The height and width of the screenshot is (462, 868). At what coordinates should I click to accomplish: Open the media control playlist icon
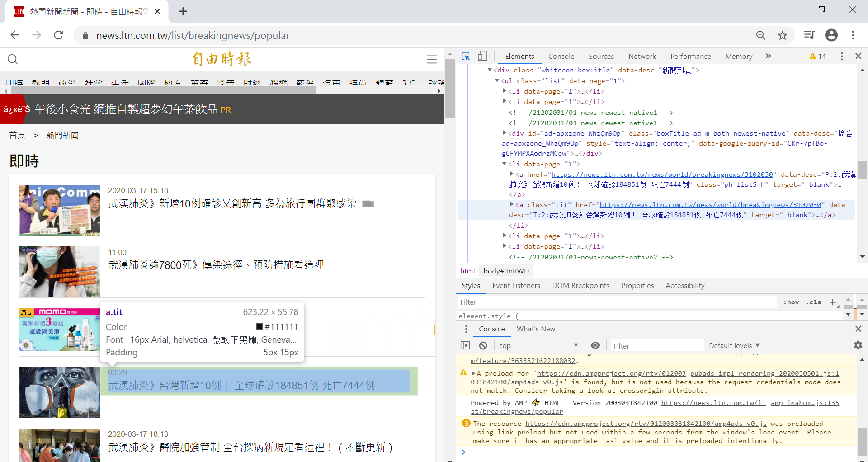(x=809, y=35)
